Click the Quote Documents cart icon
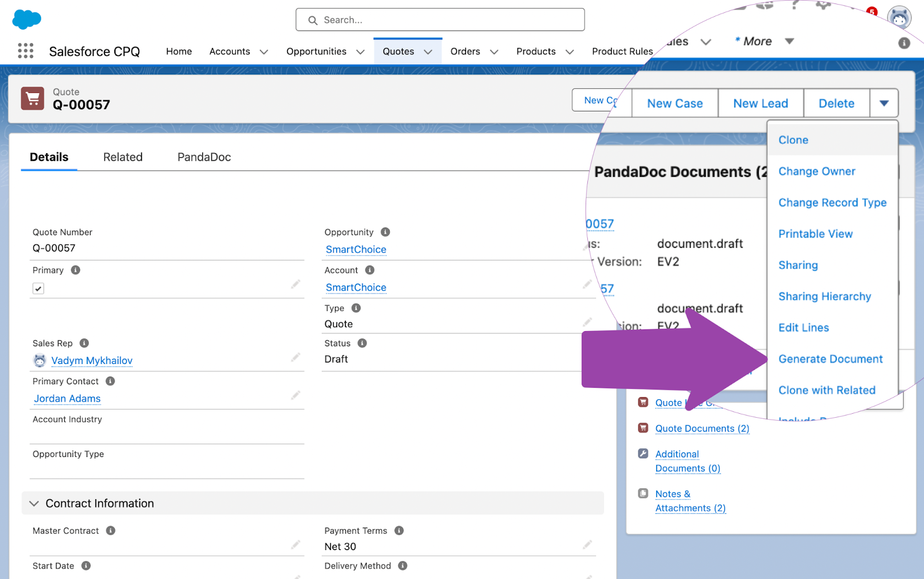Screen dimensions: 924x579 pyautogui.click(x=643, y=428)
